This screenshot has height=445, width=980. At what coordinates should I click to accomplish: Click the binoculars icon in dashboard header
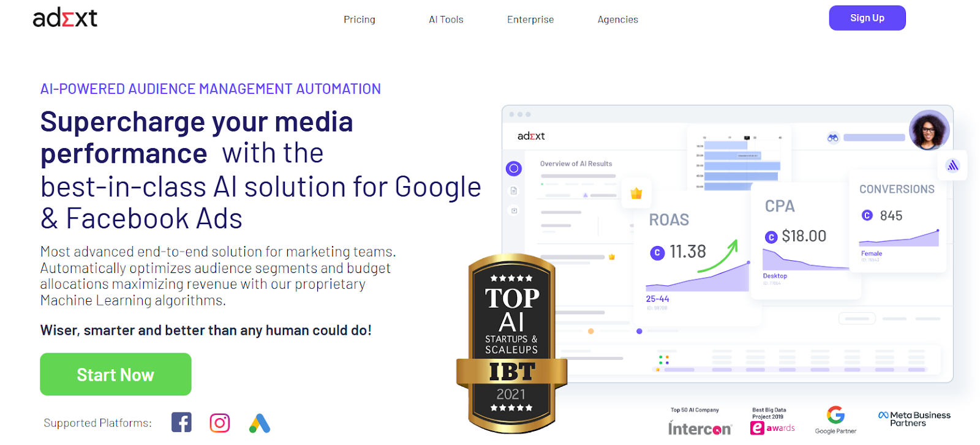[x=832, y=138]
